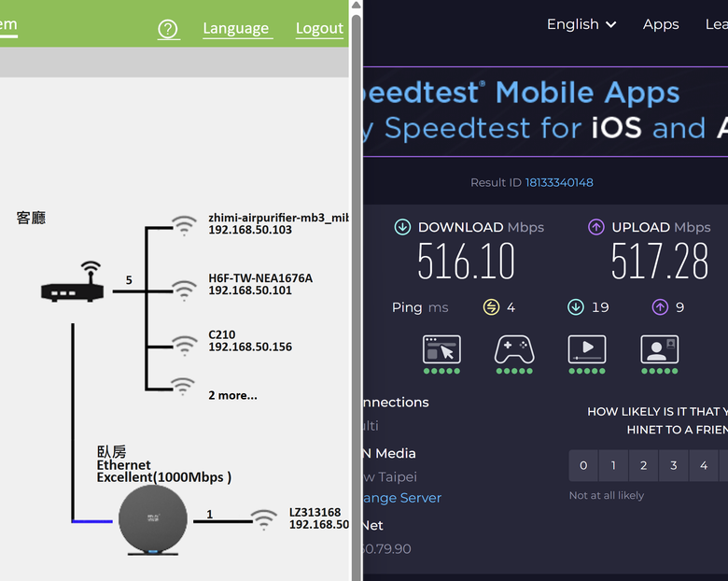Viewport: 728px width, 581px height.
Task: Open the Language link in router page
Action: (x=236, y=28)
